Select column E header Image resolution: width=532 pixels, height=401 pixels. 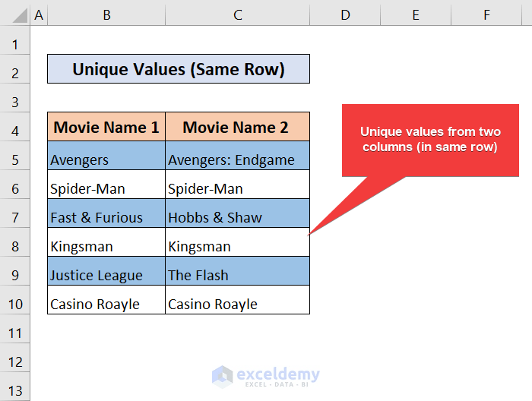pyautogui.click(x=416, y=15)
